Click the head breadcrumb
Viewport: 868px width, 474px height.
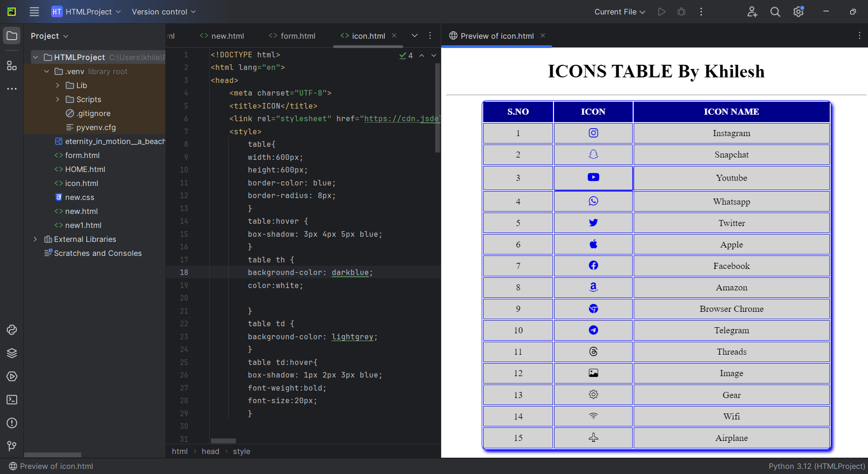click(x=211, y=451)
